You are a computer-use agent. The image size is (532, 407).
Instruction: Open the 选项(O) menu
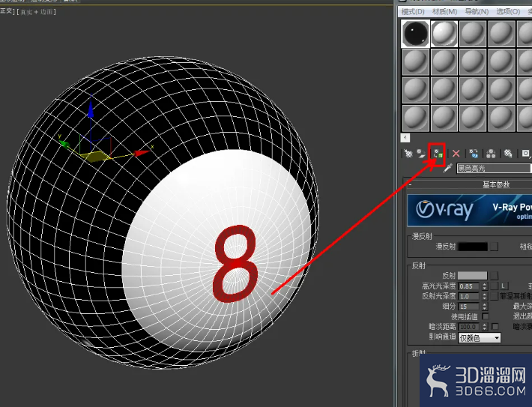point(508,11)
